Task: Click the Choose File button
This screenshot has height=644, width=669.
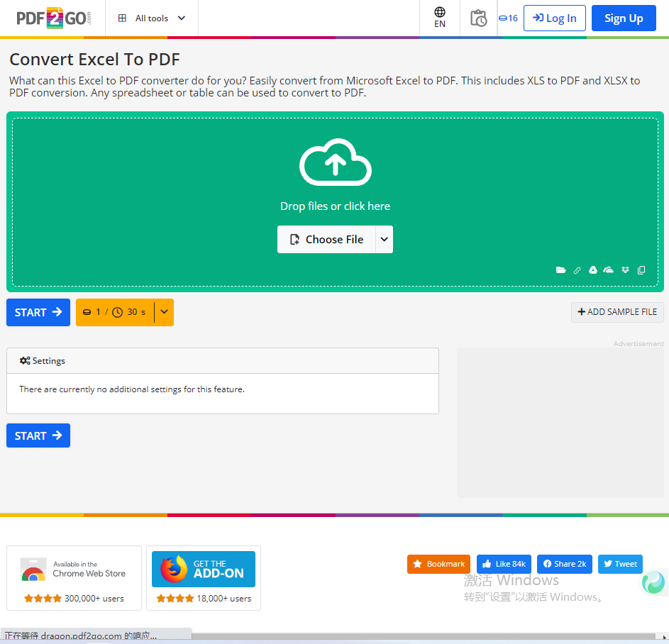Action: click(x=326, y=239)
